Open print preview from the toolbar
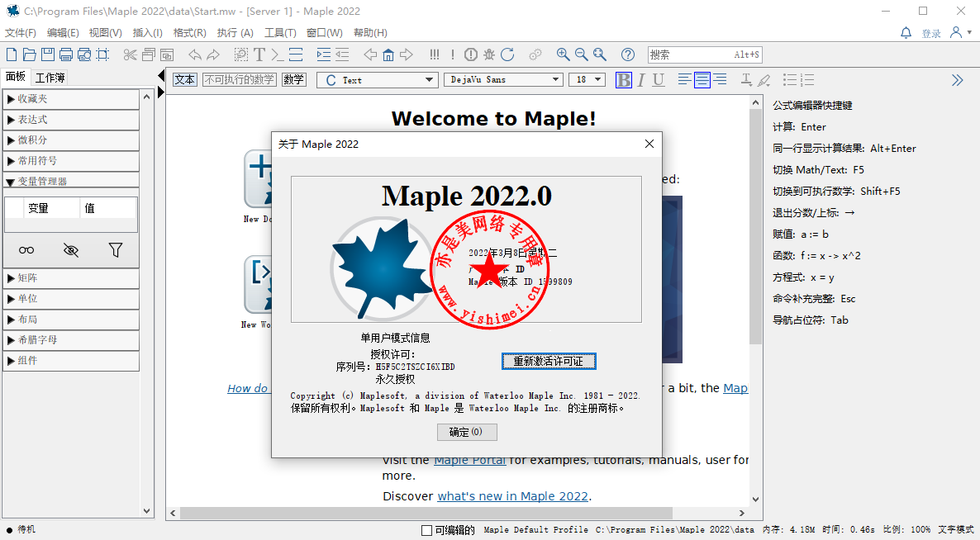The image size is (980, 540). click(83, 55)
